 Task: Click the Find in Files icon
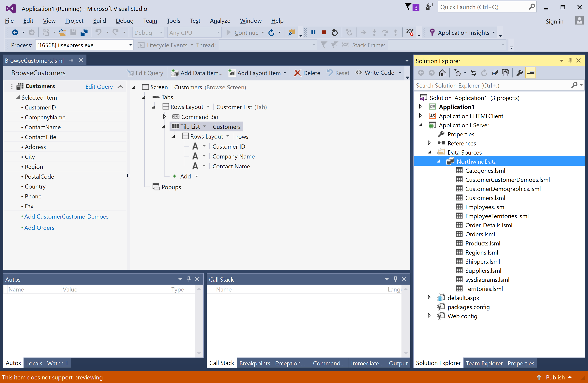pyautogui.click(x=292, y=32)
